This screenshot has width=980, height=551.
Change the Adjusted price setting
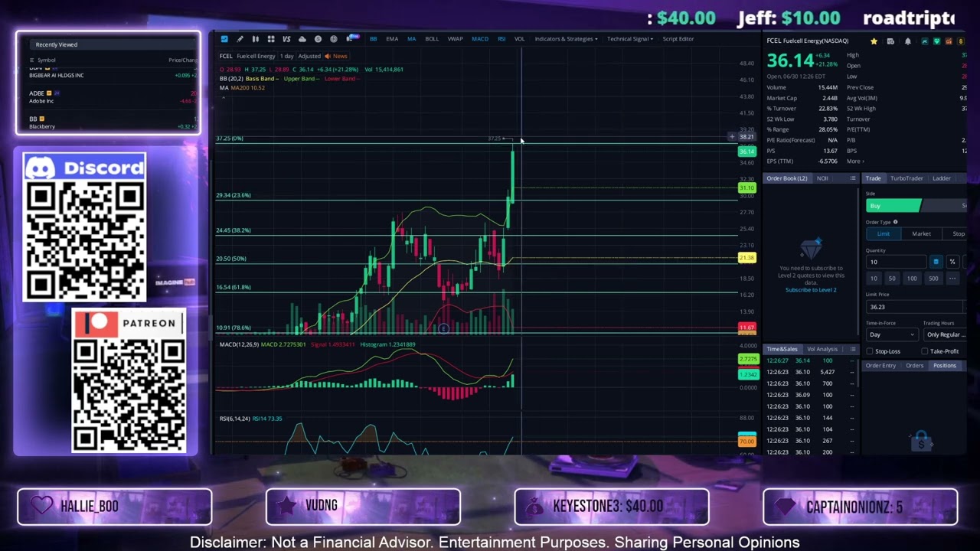coord(309,56)
